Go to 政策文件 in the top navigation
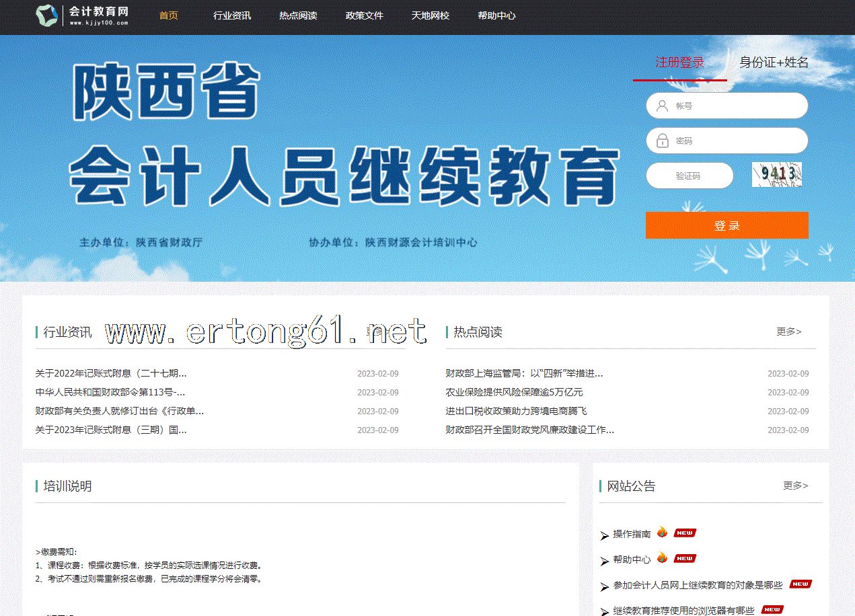 364,15
